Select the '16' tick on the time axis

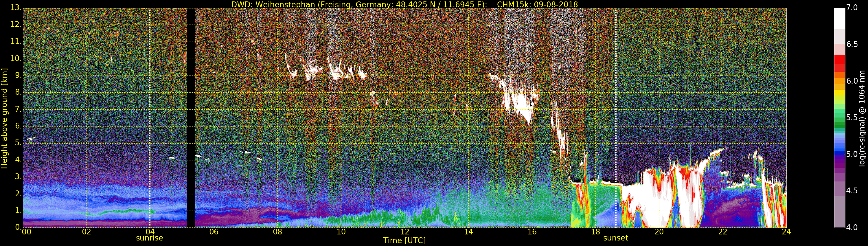coord(532,232)
